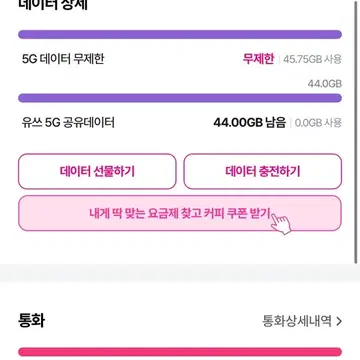Click the pointing hand icon on the banner

coord(281,223)
